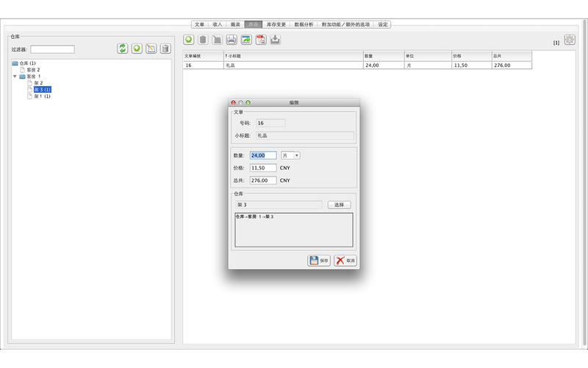588x368 pixels.
Task: Click the gear settings icon at top right
Action: click(570, 40)
